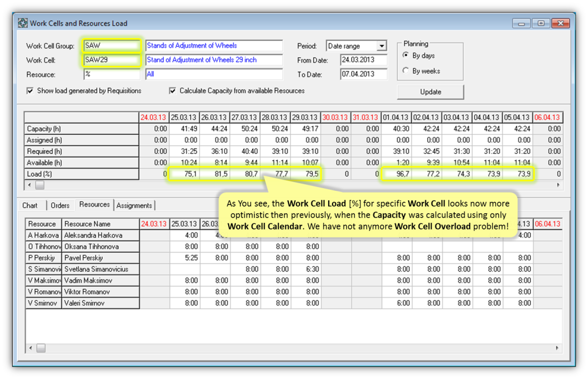The height and width of the screenshot is (379, 588).
Task: Click 06.04.13 header in resources table
Action: 547,224
